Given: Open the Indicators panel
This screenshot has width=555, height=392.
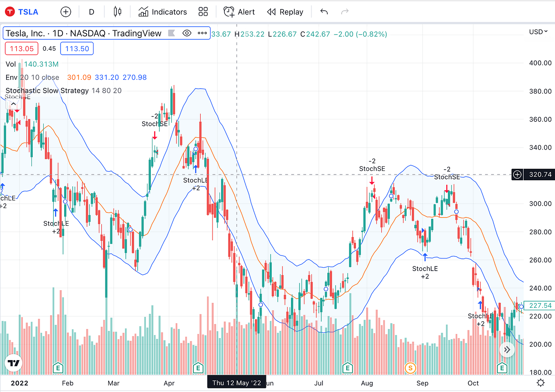Looking at the screenshot, I should coord(162,11).
